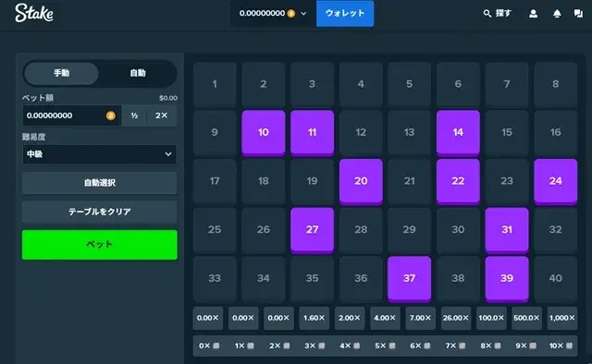Image resolution: width=592 pixels, height=364 pixels.
Task: Select tile number 8
Action: 555,84
